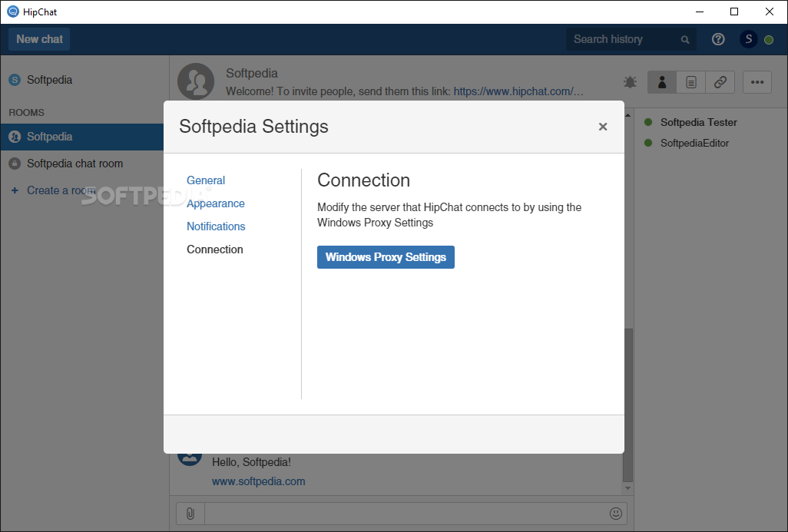Image resolution: width=788 pixels, height=532 pixels.
Task: Select Softpedia Tester in member list
Action: pyautogui.click(x=698, y=123)
